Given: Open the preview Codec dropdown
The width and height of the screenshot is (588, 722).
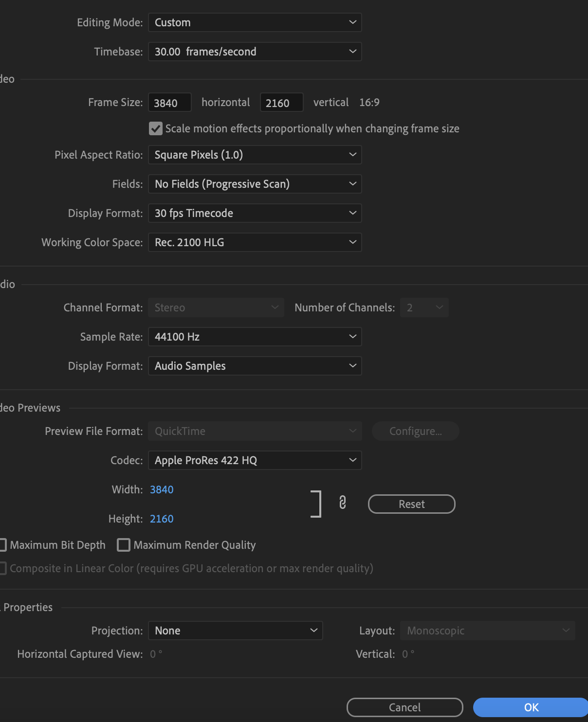Looking at the screenshot, I should click(x=255, y=460).
